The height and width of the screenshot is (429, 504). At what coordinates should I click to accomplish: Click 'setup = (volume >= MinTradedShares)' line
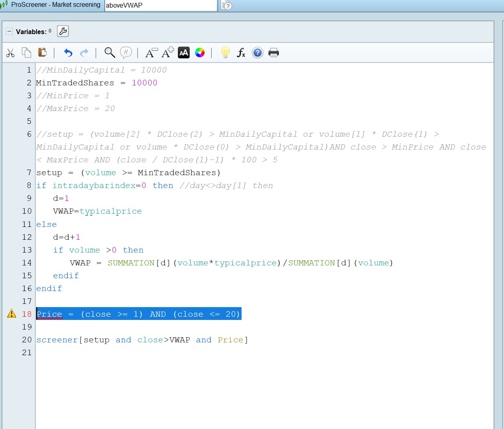click(x=128, y=173)
